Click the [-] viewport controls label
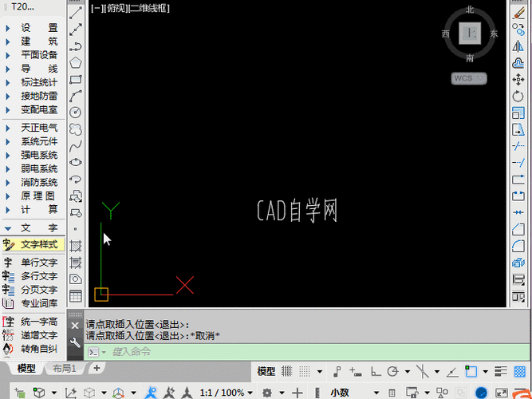 97,8
